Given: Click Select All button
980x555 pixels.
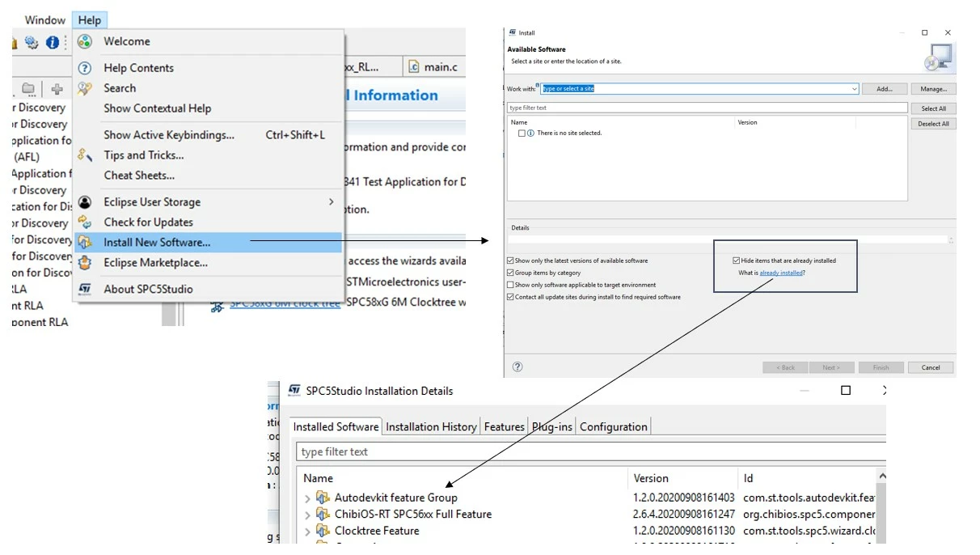Looking at the screenshot, I should click(x=934, y=108).
